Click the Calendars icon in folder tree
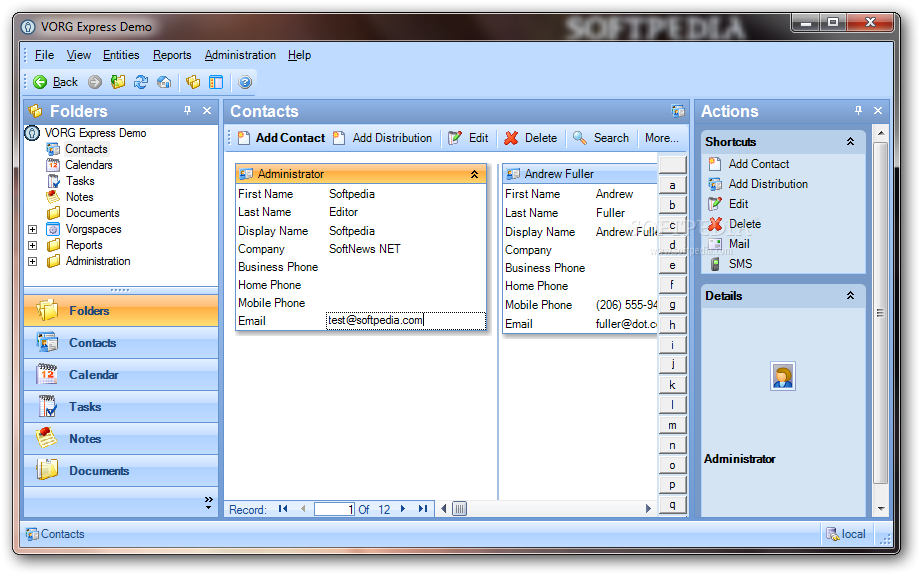Image resolution: width=921 pixels, height=575 pixels. click(x=53, y=165)
